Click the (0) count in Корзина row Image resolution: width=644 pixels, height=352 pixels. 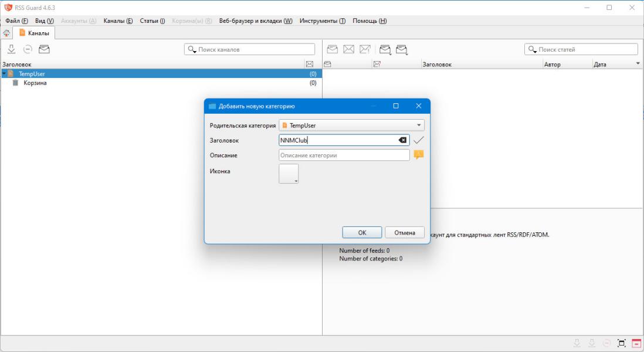tap(313, 83)
